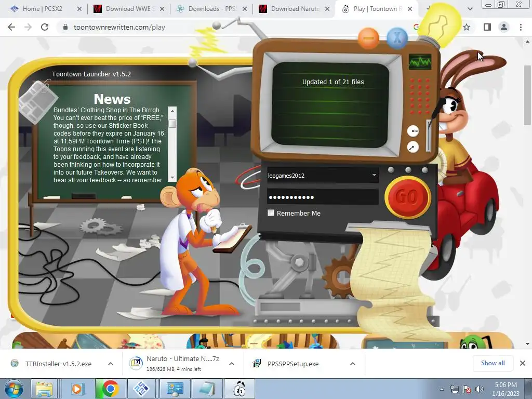Click the news panel scrollbar thumb

(x=172, y=124)
